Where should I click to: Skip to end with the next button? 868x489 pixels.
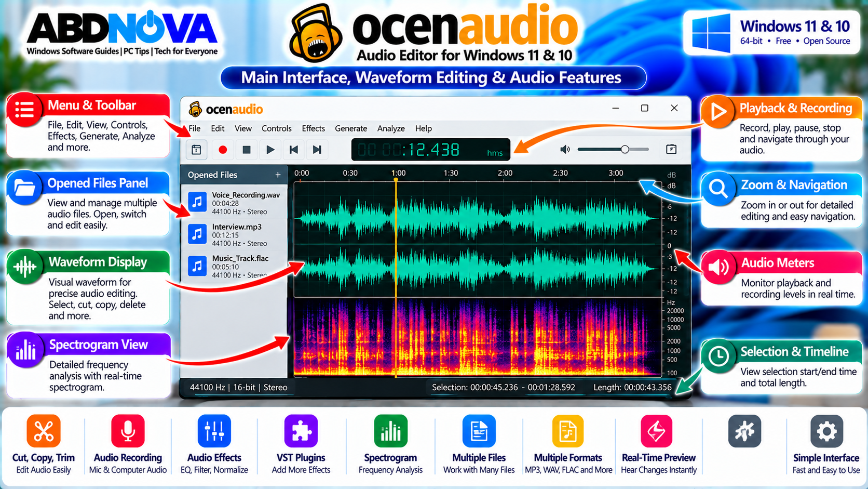(x=317, y=150)
